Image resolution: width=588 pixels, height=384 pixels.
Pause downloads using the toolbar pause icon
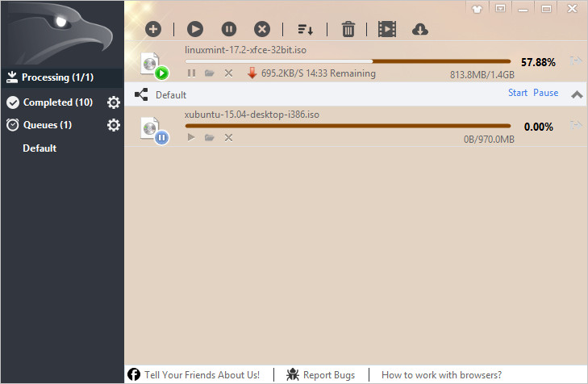(229, 29)
